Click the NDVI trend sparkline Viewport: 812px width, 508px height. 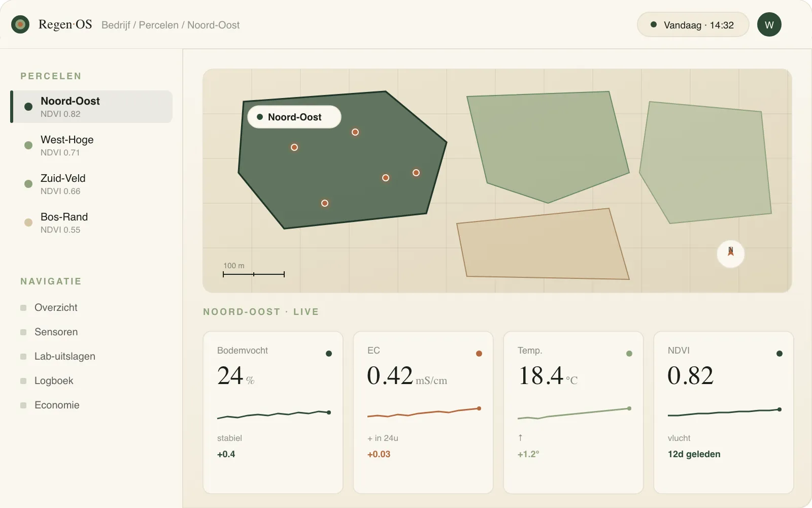(725, 412)
